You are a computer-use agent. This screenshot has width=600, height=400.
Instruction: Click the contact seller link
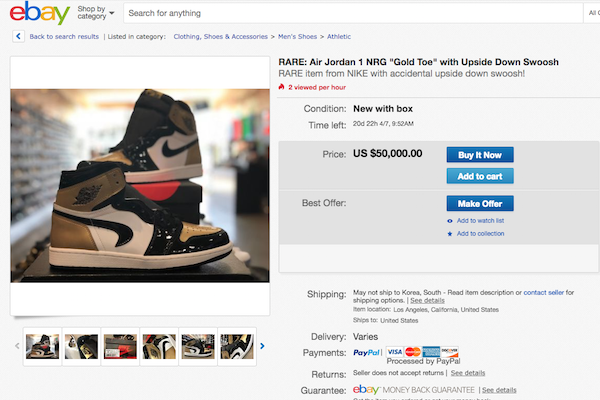tap(544, 292)
